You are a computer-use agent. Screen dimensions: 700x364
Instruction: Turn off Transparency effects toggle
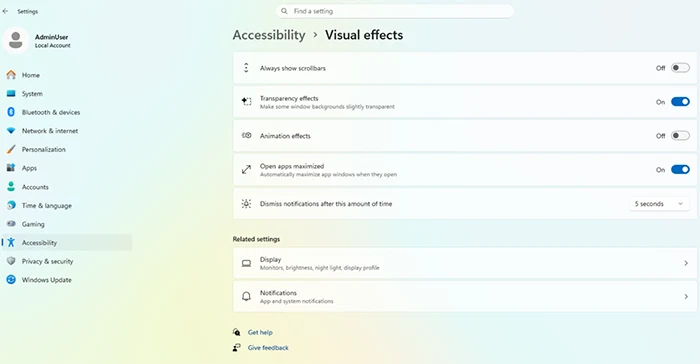tap(680, 102)
